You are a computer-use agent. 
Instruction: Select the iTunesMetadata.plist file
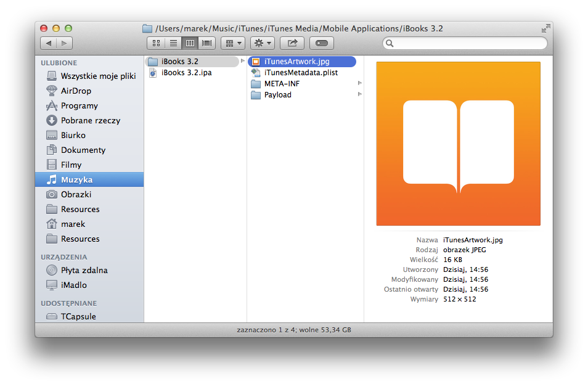[x=301, y=72]
